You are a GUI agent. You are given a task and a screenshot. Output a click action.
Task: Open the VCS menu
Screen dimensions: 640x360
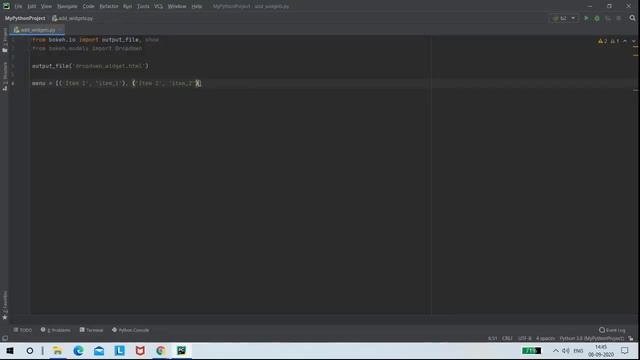click(158, 7)
